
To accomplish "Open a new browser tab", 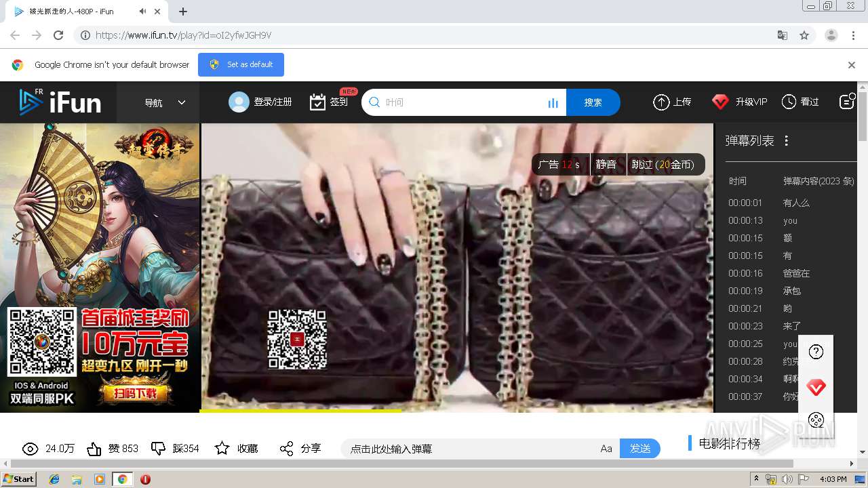I will point(183,12).
